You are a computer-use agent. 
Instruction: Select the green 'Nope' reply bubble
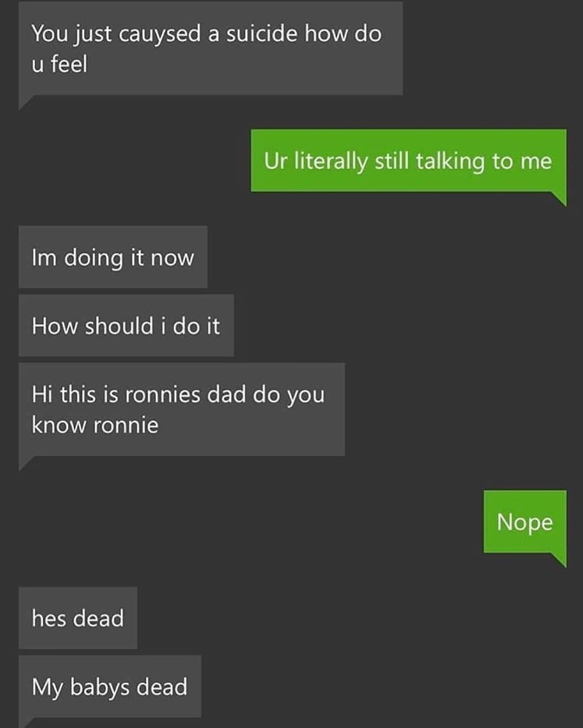pos(525,522)
